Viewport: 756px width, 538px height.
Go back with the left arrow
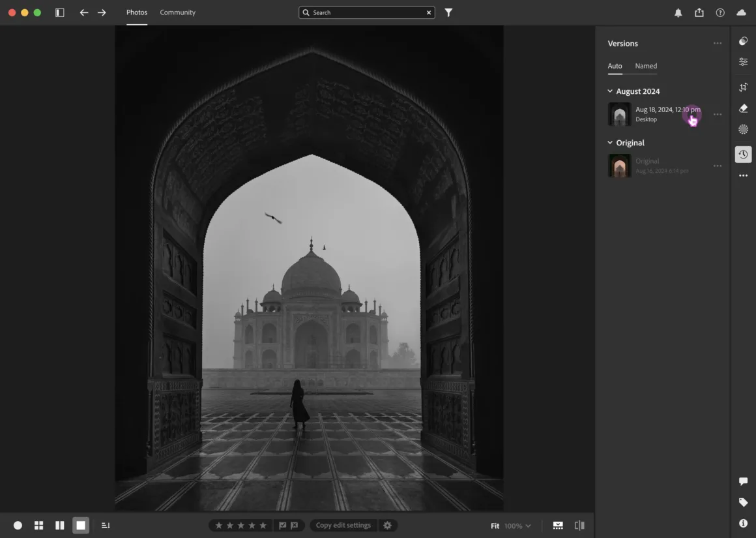coord(84,12)
